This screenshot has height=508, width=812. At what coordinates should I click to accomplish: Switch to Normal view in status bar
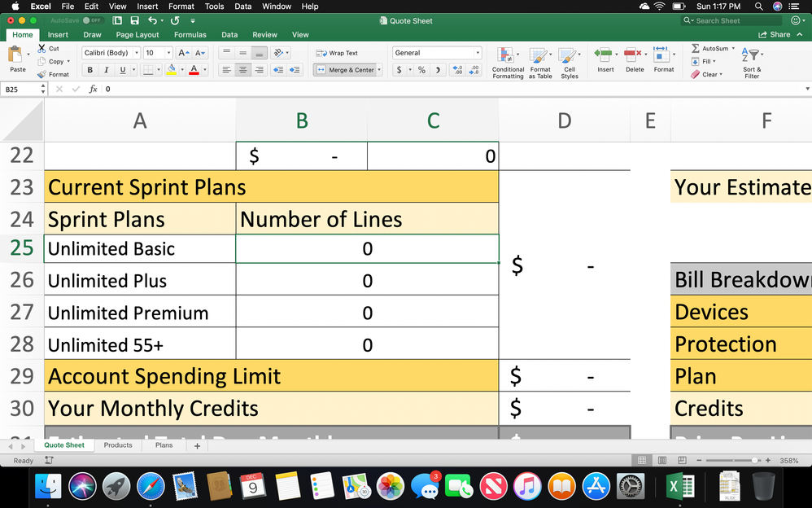point(642,460)
